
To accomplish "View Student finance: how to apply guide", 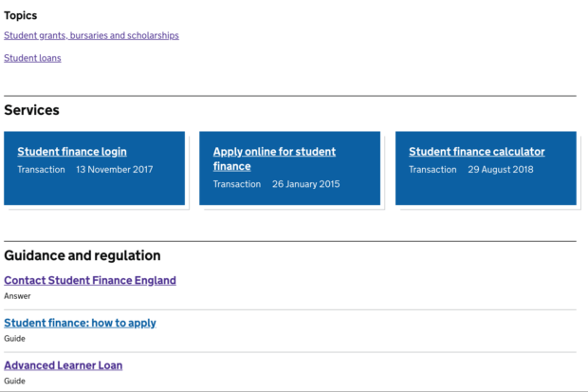I will click(80, 323).
